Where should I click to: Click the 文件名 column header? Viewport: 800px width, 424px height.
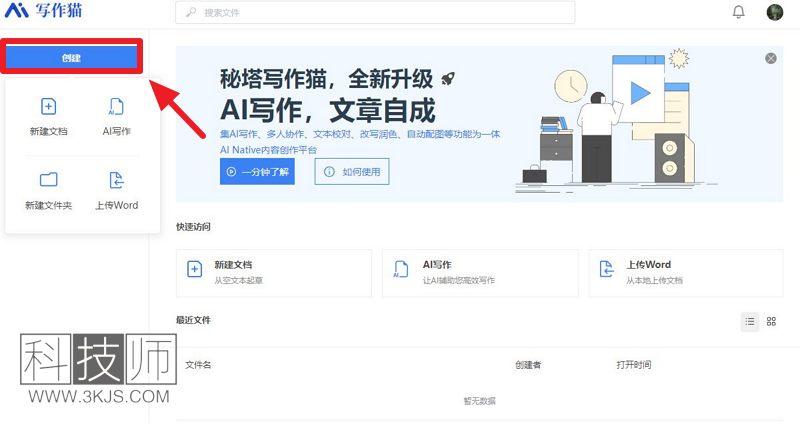tap(198, 365)
